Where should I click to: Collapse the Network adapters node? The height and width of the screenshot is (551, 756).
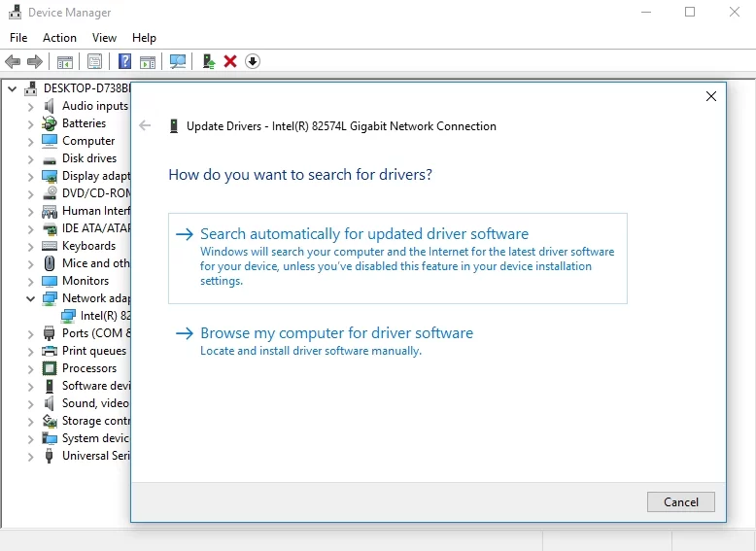click(30, 298)
